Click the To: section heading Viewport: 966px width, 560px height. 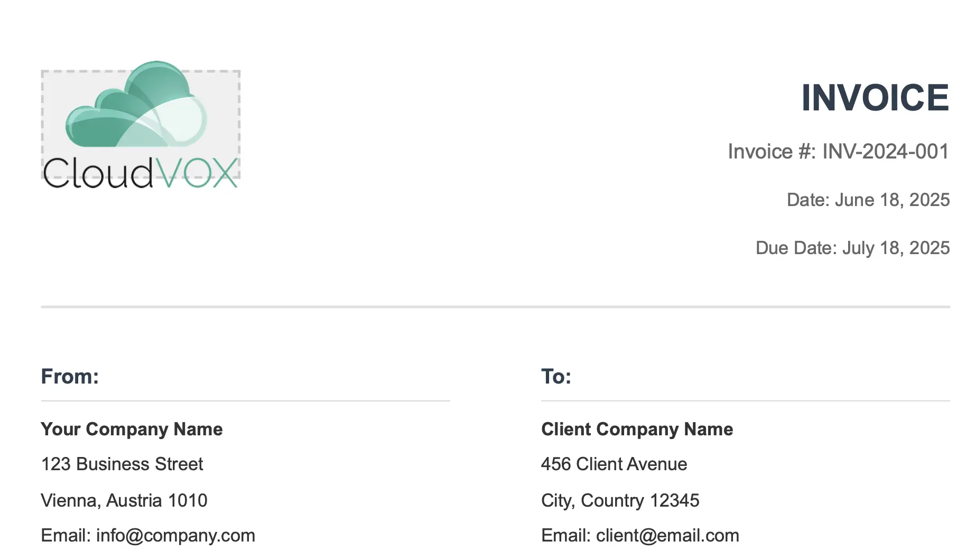(x=556, y=377)
